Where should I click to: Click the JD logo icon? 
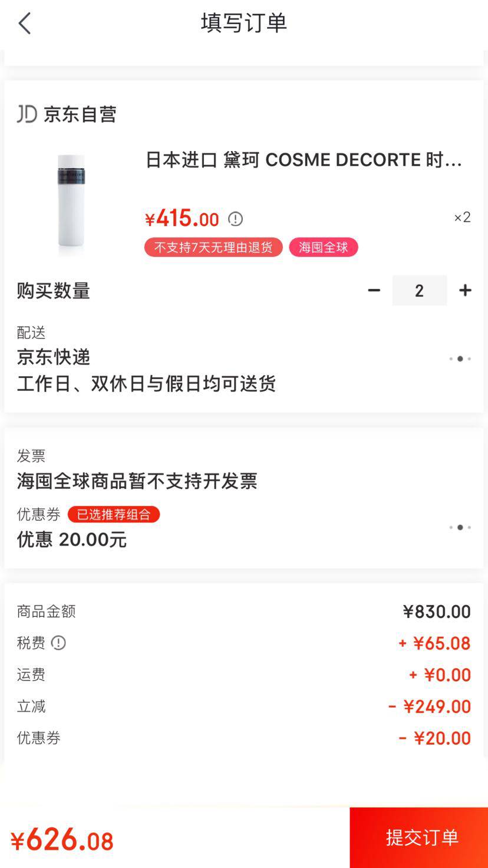click(x=27, y=114)
